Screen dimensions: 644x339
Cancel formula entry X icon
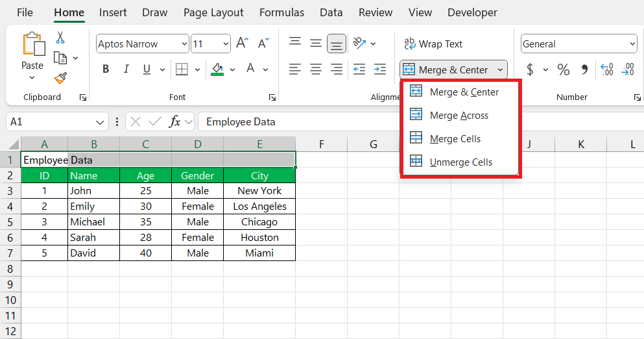(x=135, y=122)
